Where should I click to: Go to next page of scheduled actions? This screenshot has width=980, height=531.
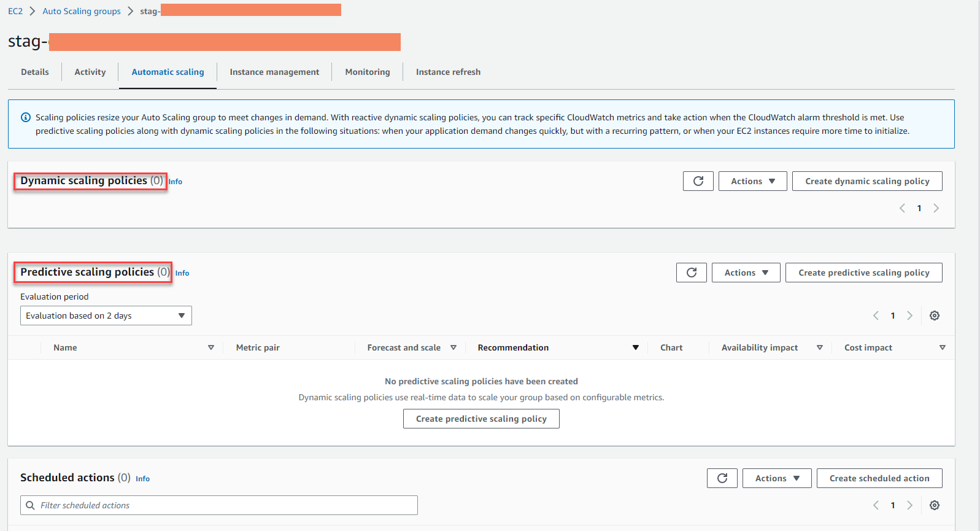point(910,505)
